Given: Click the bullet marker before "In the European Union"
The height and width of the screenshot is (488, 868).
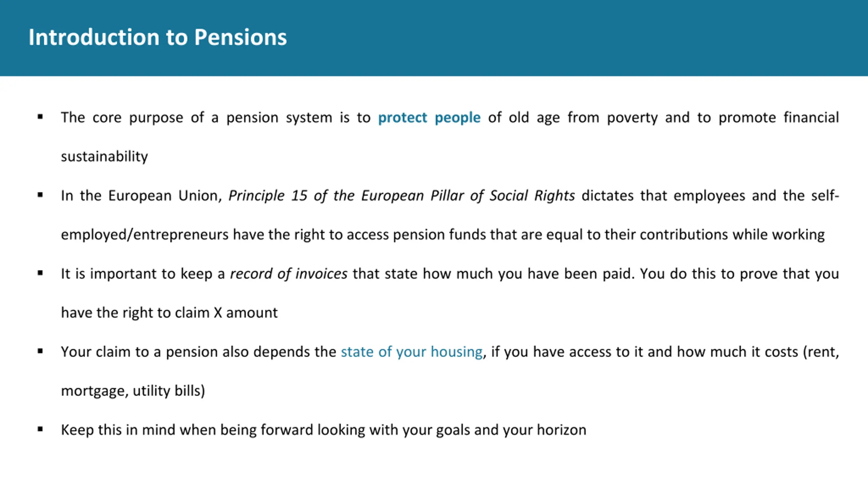Looking at the screenshot, I should click(x=40, y=195).
